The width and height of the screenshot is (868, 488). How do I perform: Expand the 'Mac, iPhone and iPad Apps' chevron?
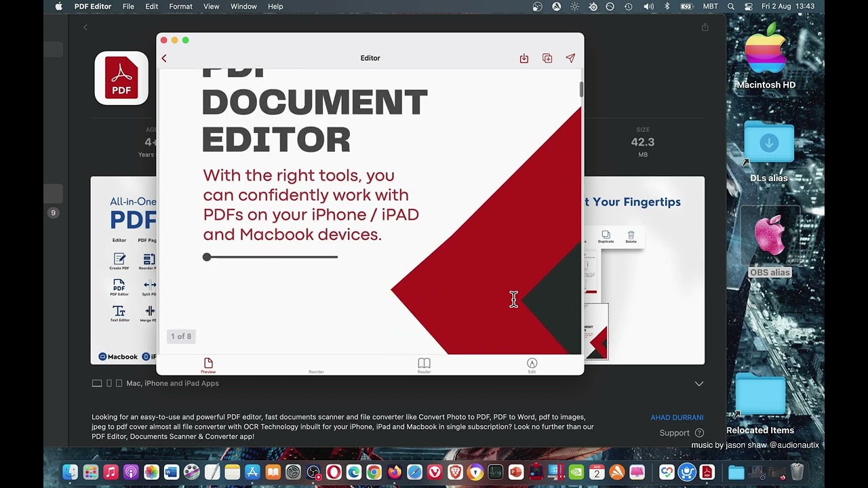(699, 384)
